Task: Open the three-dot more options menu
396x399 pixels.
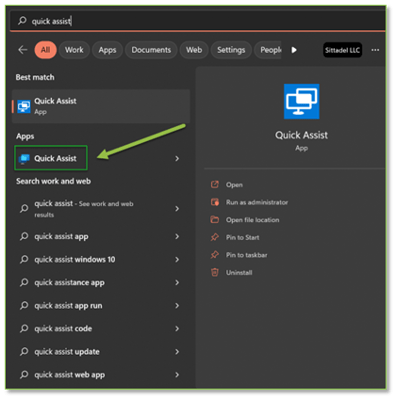Action: [x=375, y=50]
